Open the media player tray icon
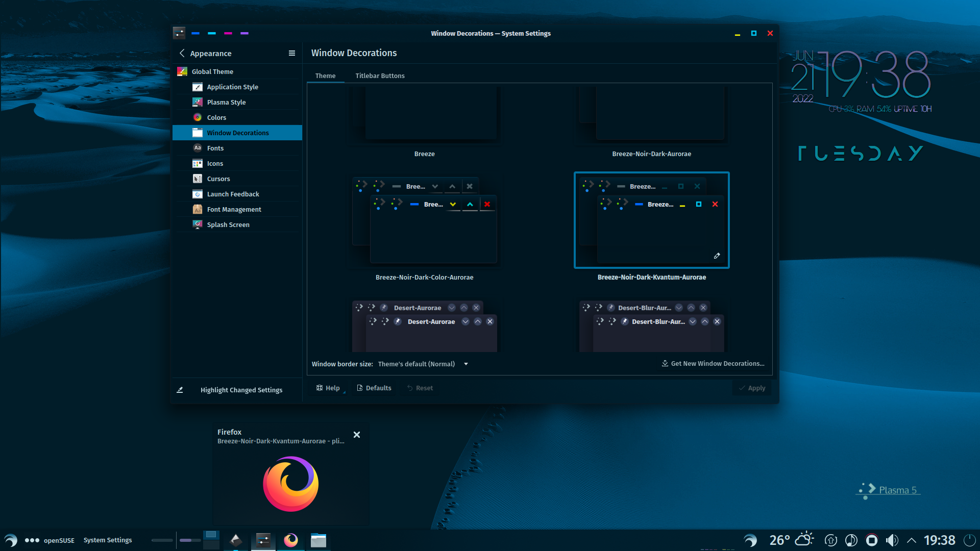This screenshot has height=551, width=980. coord(851,540)
